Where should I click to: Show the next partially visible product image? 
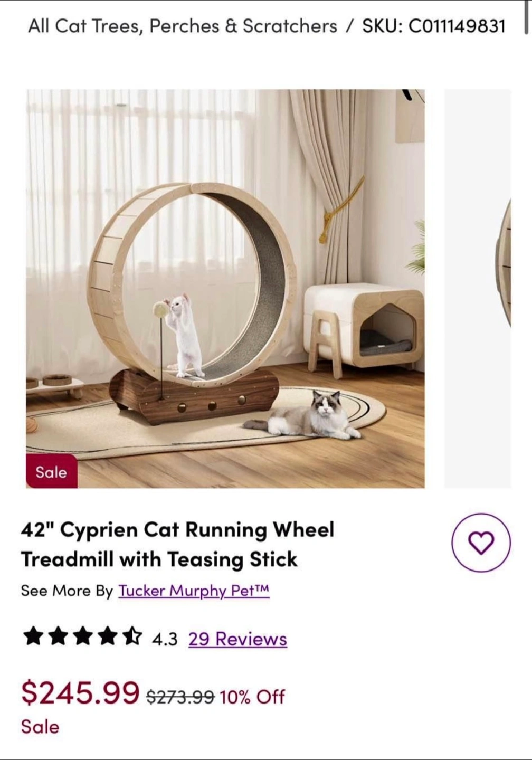478,289
